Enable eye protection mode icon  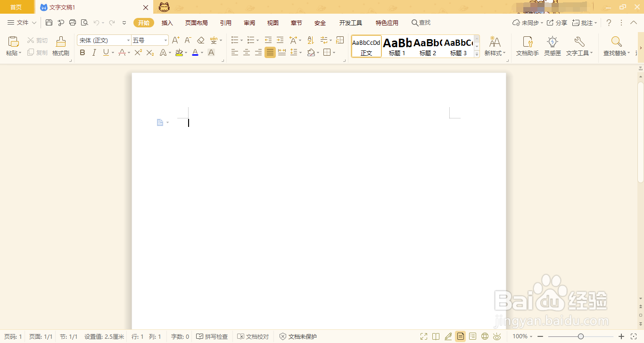[x=497, y=336]
